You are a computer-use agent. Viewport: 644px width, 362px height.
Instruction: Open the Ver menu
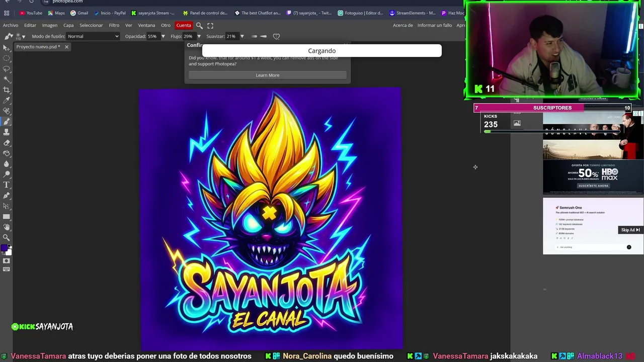pos(129,26)
